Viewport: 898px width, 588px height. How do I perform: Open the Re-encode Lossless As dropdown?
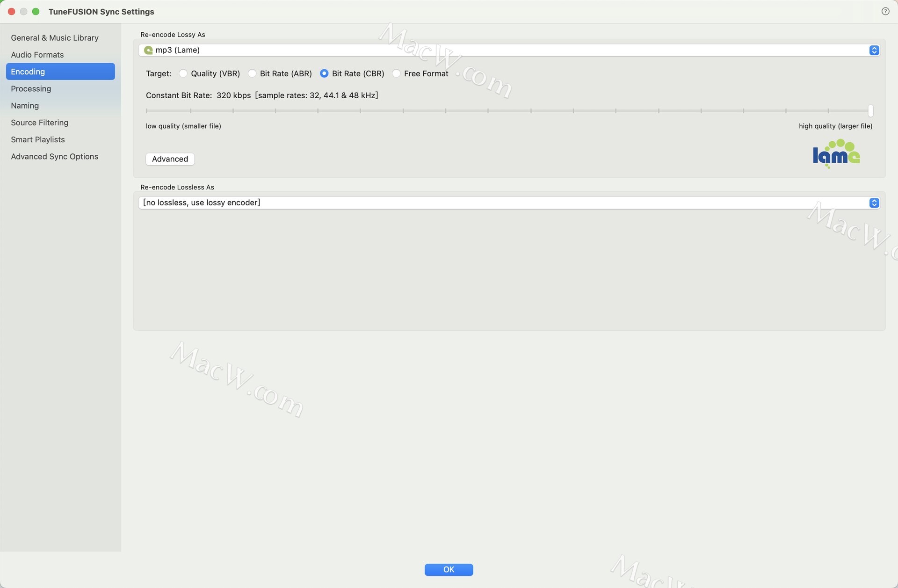tap(509, 203)
